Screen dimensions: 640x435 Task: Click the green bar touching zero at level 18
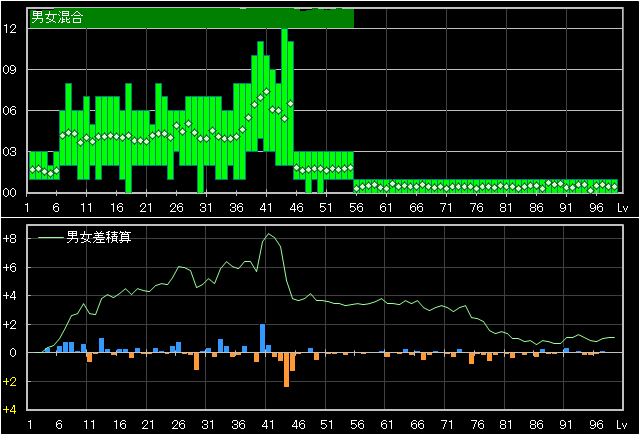129,138
